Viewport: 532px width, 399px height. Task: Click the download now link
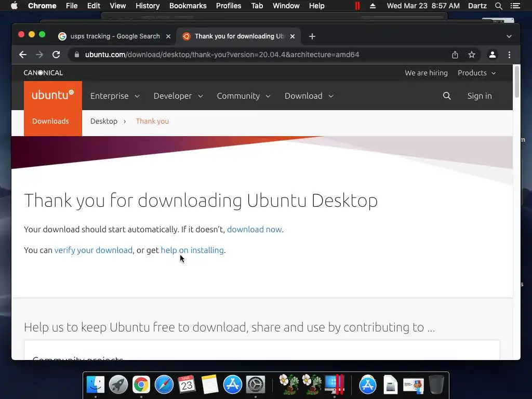click(x=255, y=229)
